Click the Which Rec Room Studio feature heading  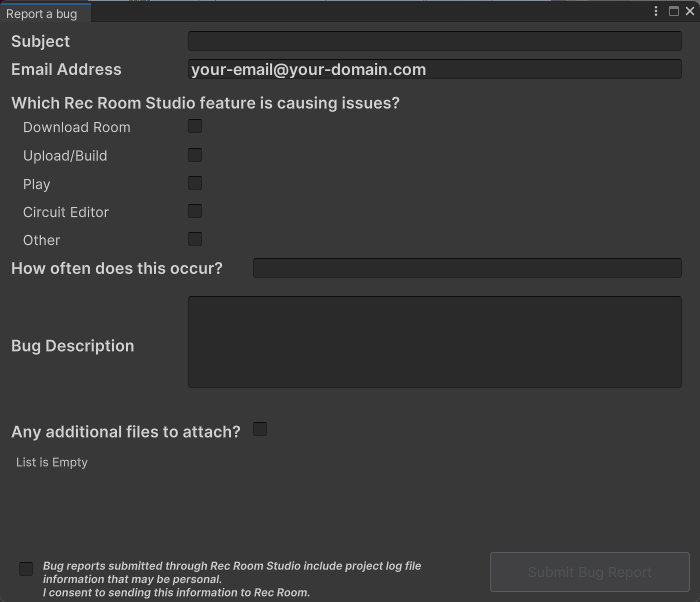(x=205, y=103)
